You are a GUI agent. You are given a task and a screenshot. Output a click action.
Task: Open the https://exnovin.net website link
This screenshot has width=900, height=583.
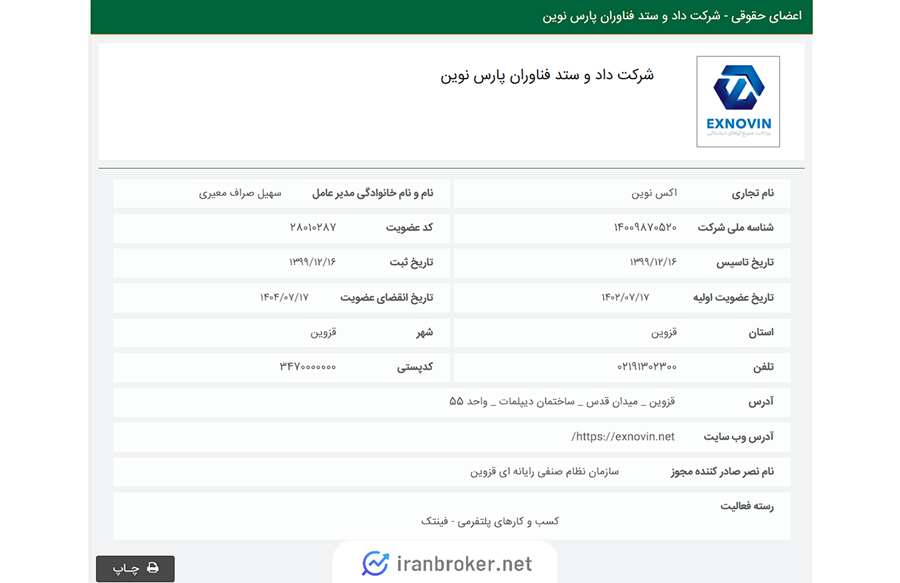pyautogui.click(x=623, y=437)
